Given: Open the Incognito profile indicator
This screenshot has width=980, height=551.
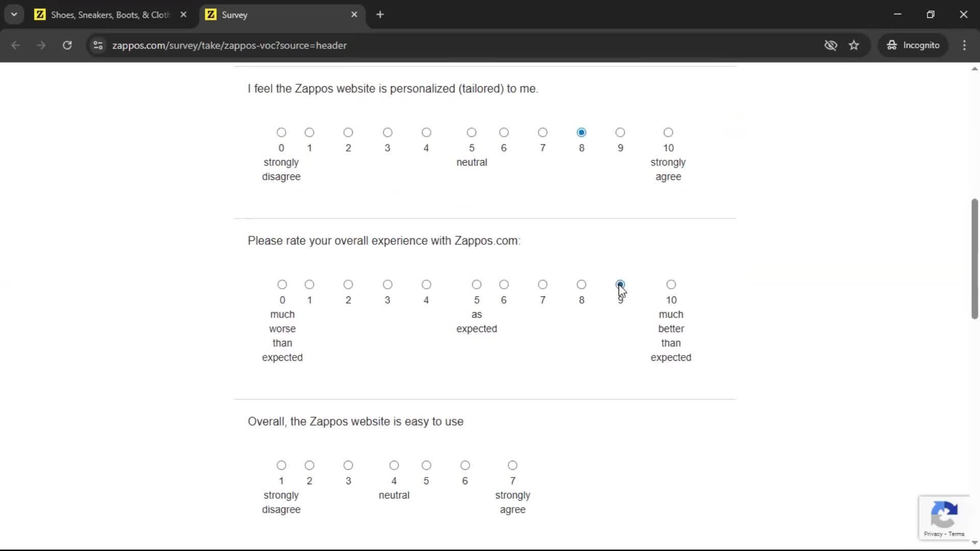Looking at the screenshot, I should click(913, 45).
